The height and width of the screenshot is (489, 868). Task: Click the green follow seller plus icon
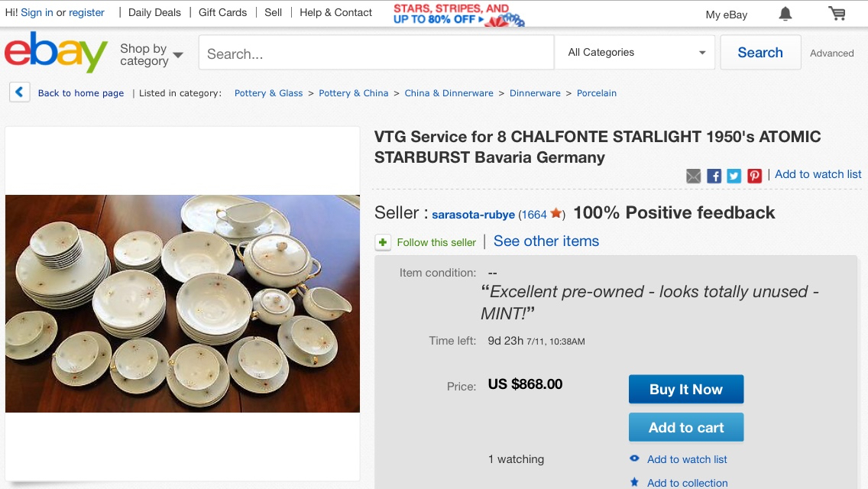[x=383, y=242]
